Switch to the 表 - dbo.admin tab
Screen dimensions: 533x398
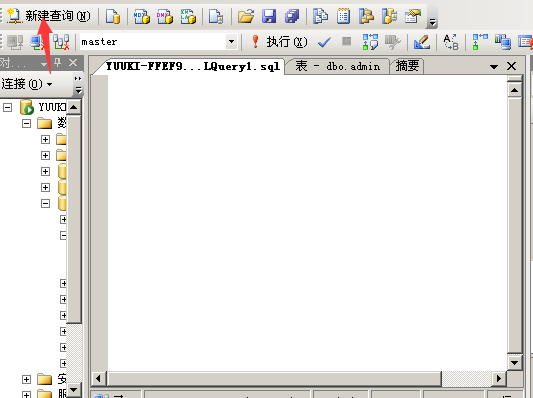point(338,66)
